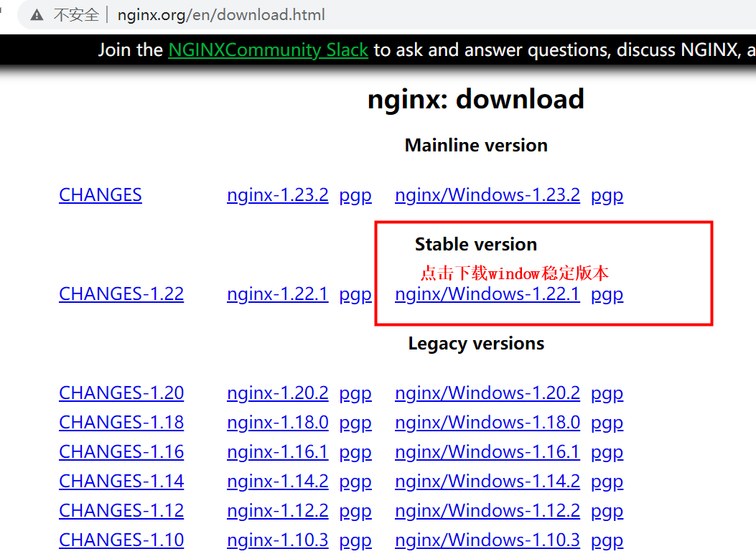Click the not-secure warning triangle icon
Viewport: 756px width, 554px height.
[x=37, y=15]
